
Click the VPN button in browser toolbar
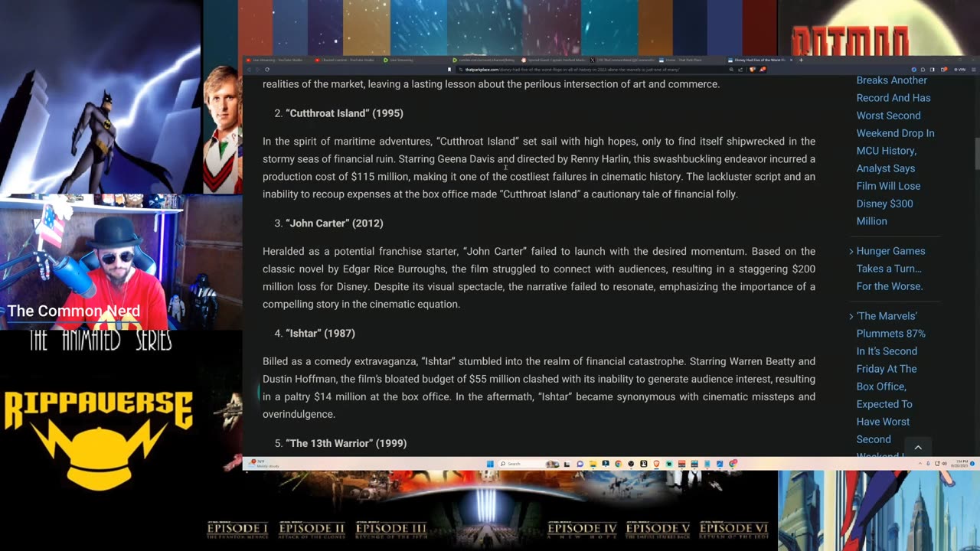click(x=961, y=70)
